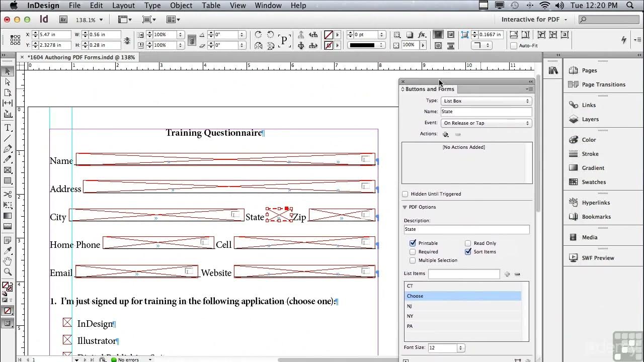Viewport: 644px width, 362px height.
Task: Select the Note tool
Action: [8, 240]
